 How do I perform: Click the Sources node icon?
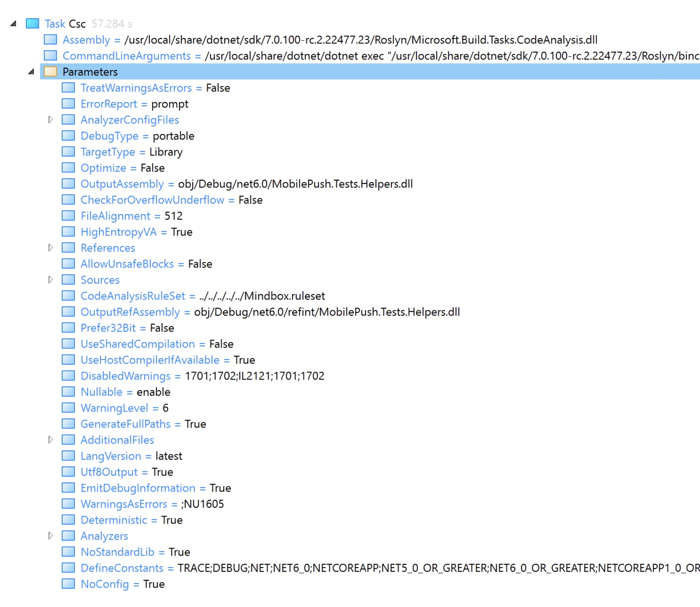pyautogui.click(x=68, y=279)
